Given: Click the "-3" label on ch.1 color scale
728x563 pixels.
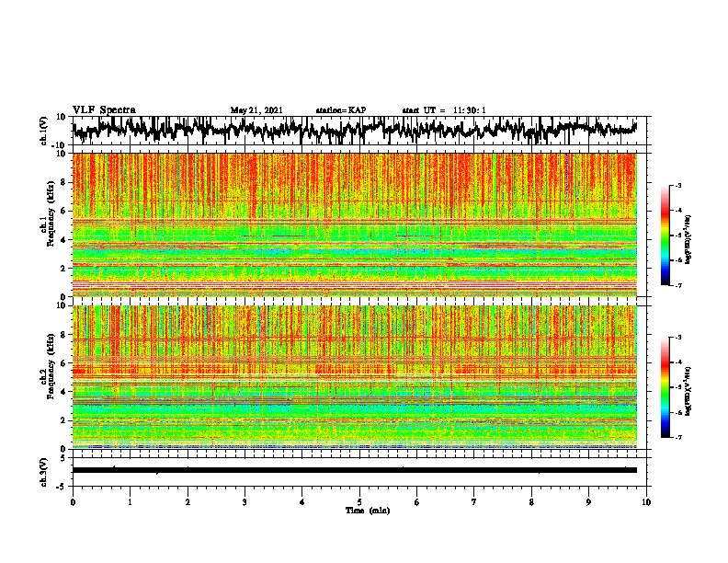Looking at the screenshot, I should click(x=678, y=185).
